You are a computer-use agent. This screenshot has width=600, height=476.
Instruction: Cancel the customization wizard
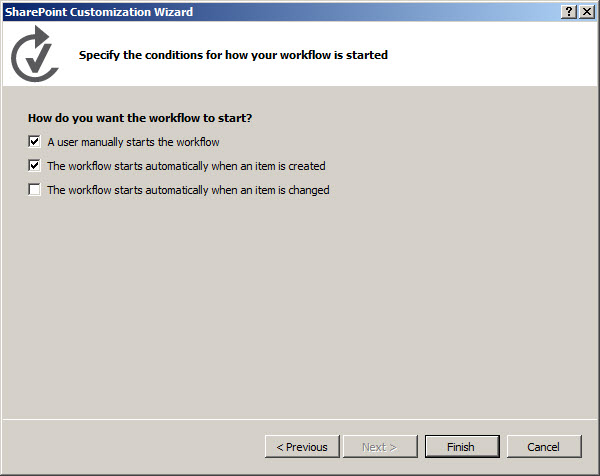click(544, 447)
